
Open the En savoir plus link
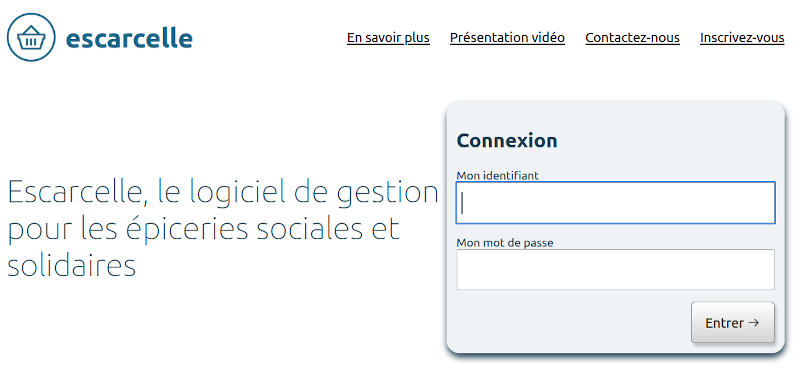(x=388, y=38)
